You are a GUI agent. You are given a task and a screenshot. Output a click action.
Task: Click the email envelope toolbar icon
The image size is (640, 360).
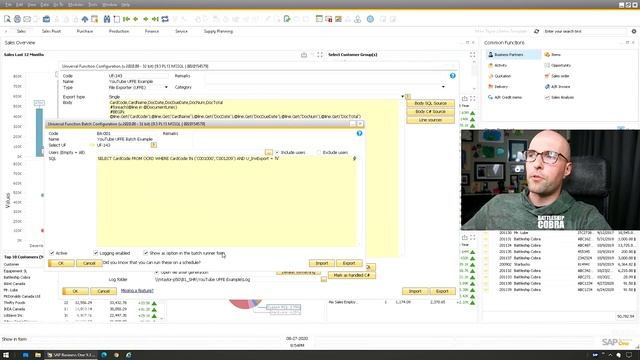click(27, 19)
